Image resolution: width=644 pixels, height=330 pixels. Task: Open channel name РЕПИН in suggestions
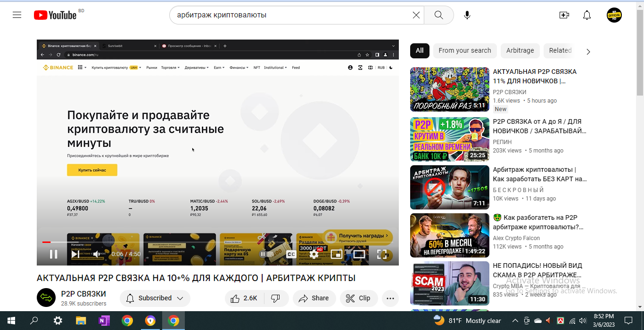coord(502,142)
